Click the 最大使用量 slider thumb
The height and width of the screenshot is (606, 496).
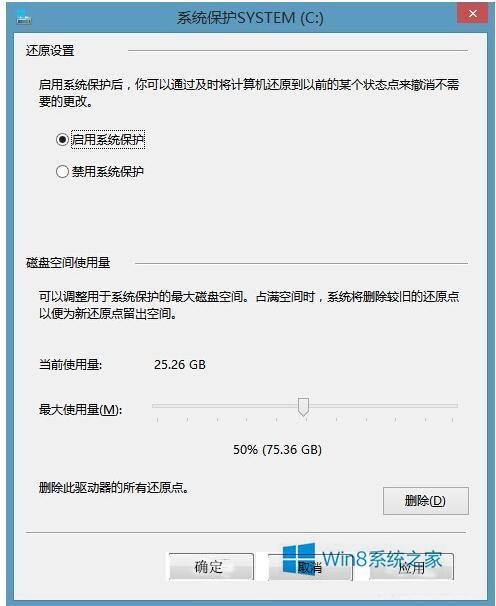tap(303, 407)
